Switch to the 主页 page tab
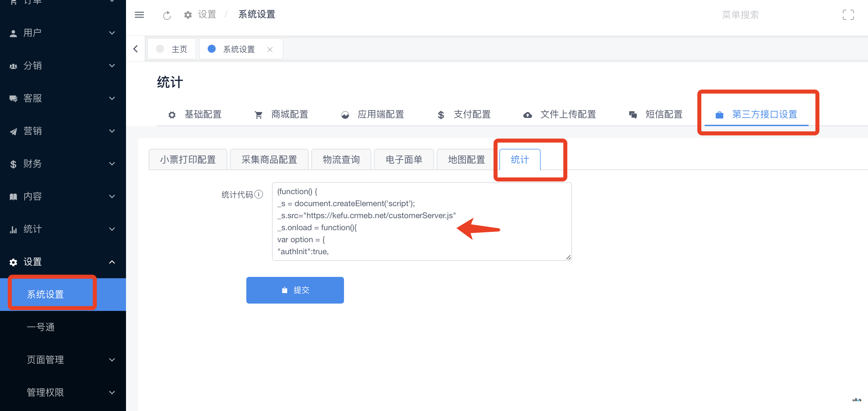 tap(172, 49)
